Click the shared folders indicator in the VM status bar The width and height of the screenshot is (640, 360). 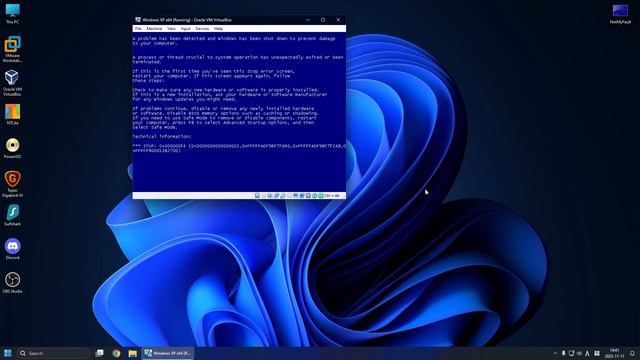click(x=289, y=196)
